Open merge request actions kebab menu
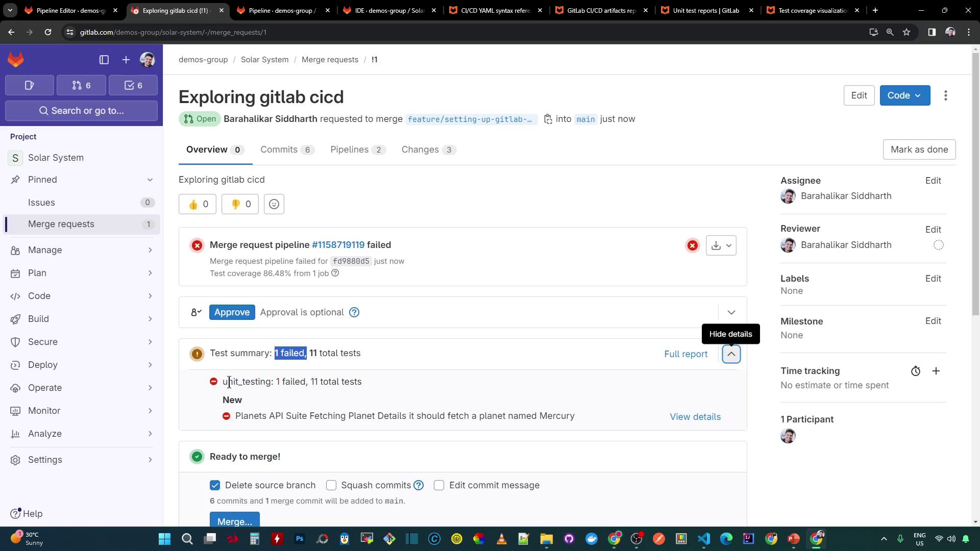This screenshot has width=980, height=551. (x=946, y=96)
